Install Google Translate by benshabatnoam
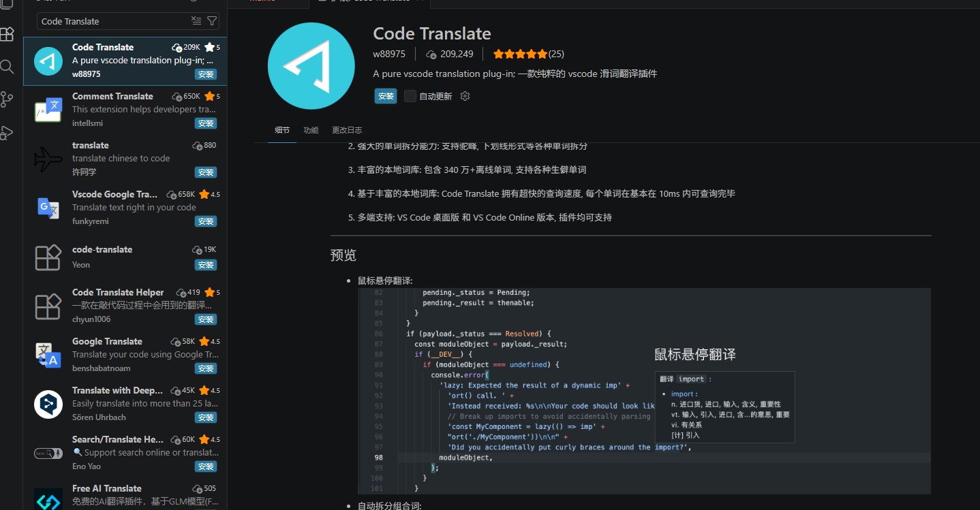980x510 pixels. tap(206, 368)
